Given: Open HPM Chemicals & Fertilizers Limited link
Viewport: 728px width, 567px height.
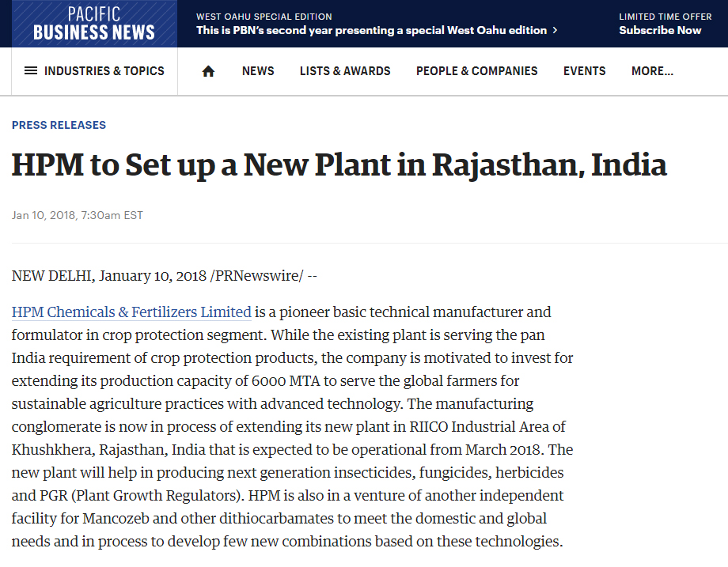Looking at the screenshot, I should 131,312.
